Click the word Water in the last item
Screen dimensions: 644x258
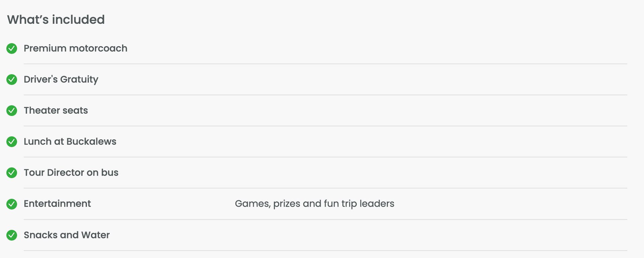(x=95, y=235)
